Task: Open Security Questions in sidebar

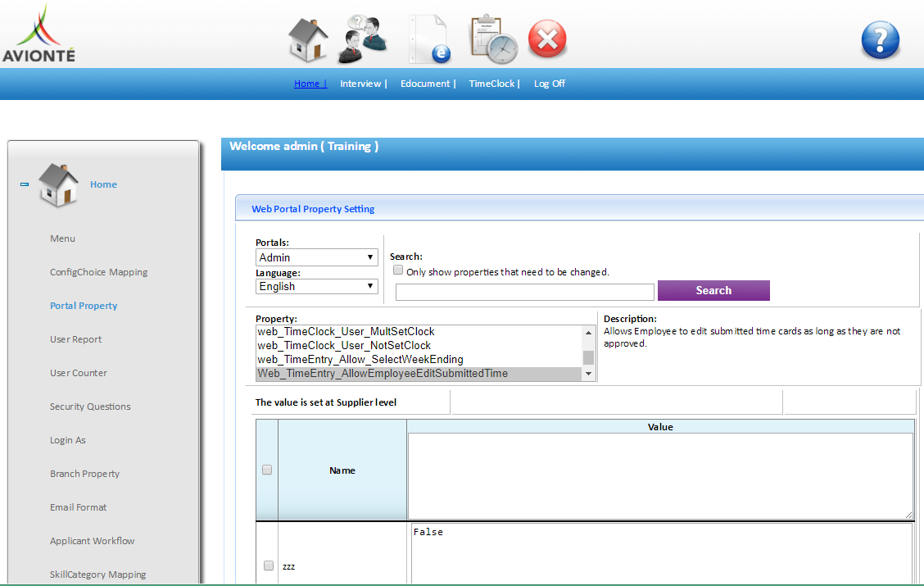Action: [90, 407]
